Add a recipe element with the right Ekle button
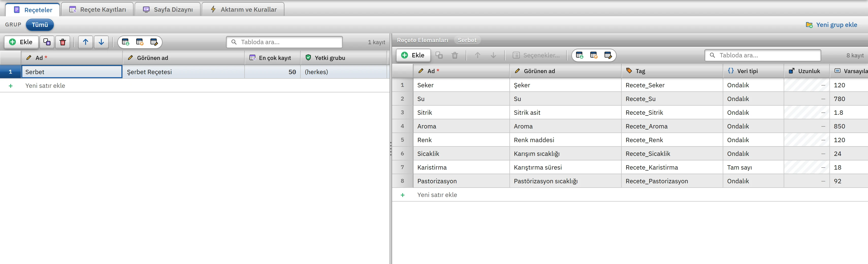The height and width of the screenshot is (264, 868). (413, 55)
